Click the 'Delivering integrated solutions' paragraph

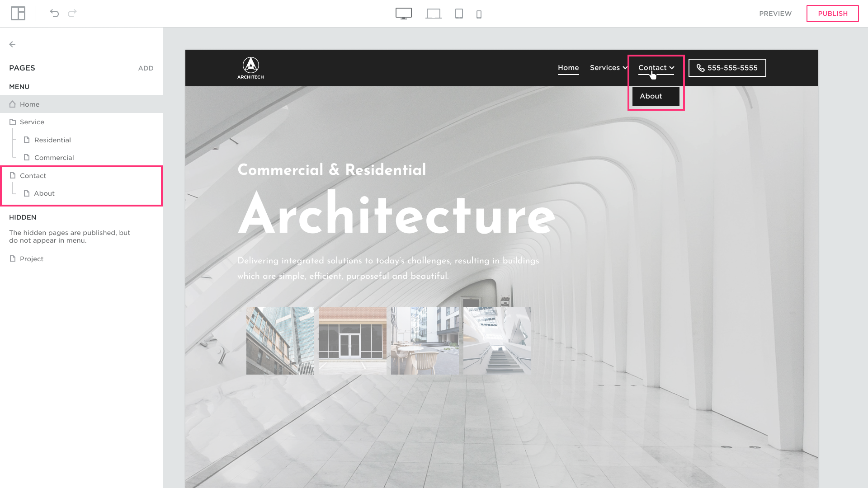click(x=388, y=268)
